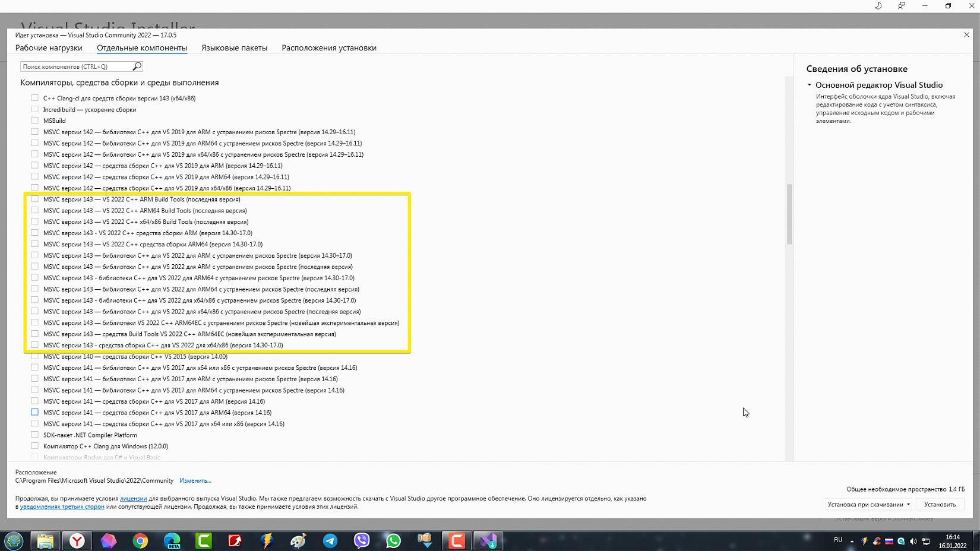The image size is (980, 551).
Task: Select the Отдельные компоненты tab
Action: tap(142, 48)
